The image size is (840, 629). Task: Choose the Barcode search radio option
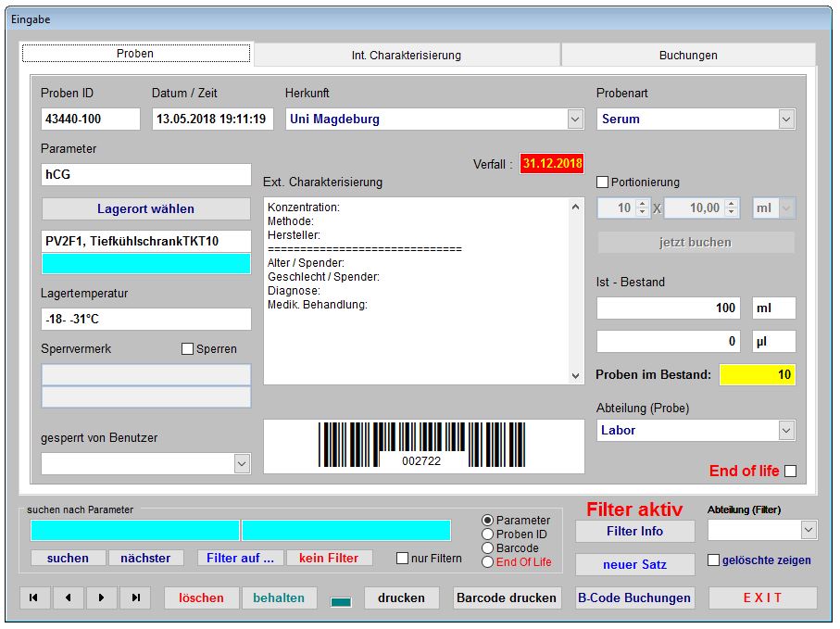coord(487,548)
